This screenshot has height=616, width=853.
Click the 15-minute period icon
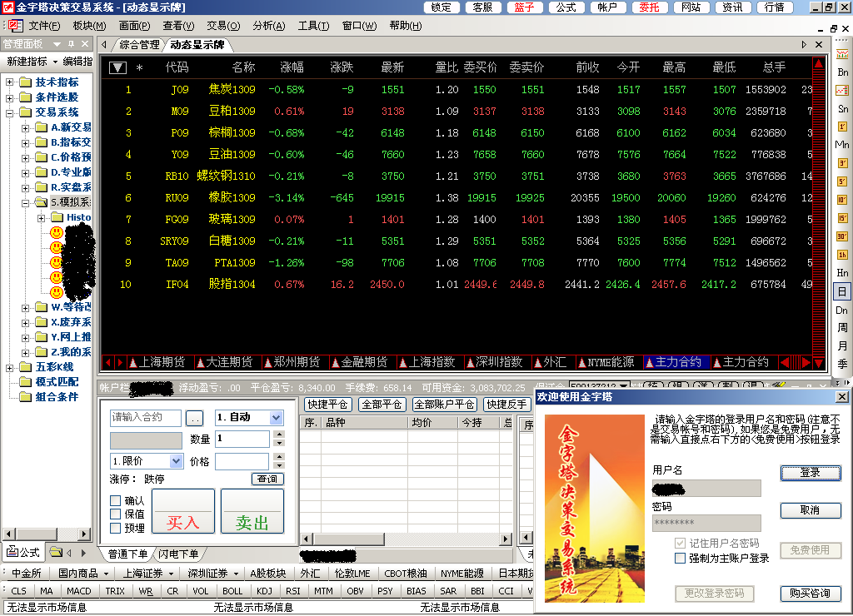842,218
